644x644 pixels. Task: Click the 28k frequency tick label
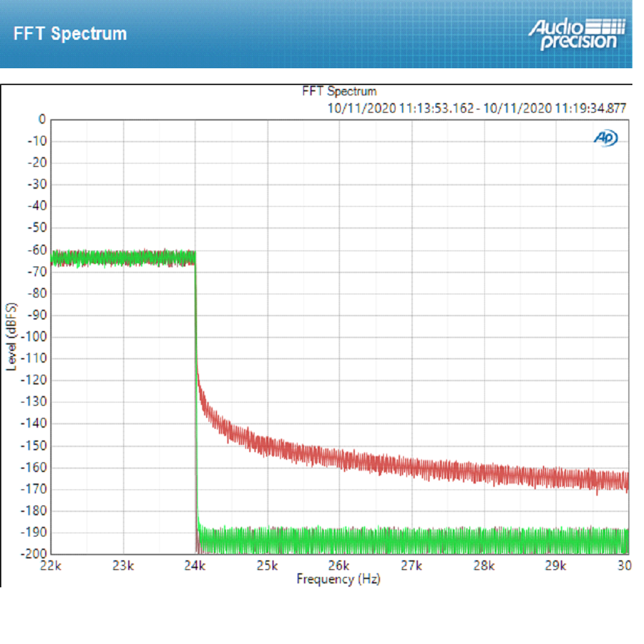[x=484, y=566]
